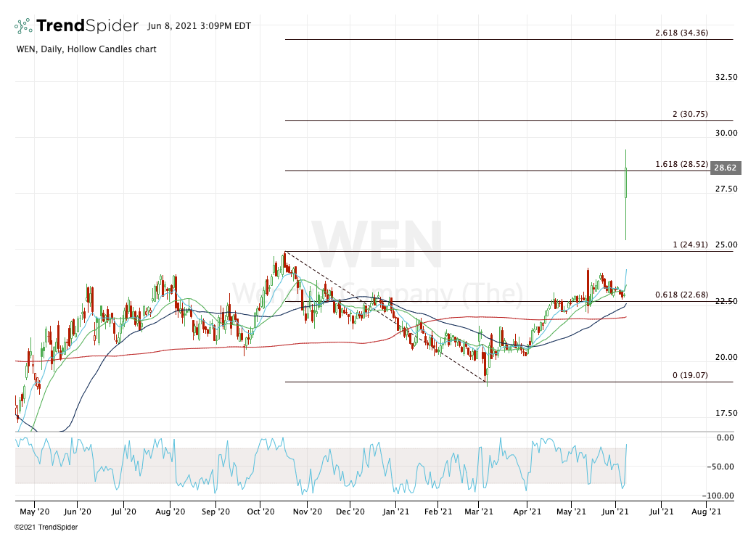Click the 32.50 price axis label
Viewport: 756px width, 534px height.
726,77
